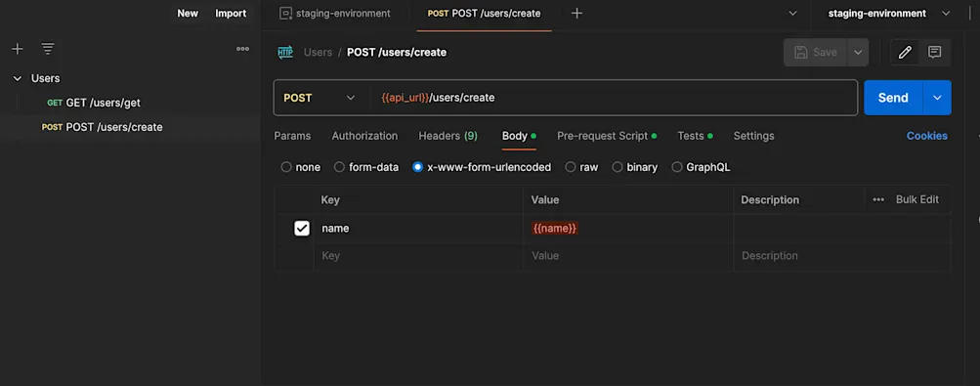Viewport: 980px width, 386px height.
Task: Open a new tab with plus icon
Action: 576,13
